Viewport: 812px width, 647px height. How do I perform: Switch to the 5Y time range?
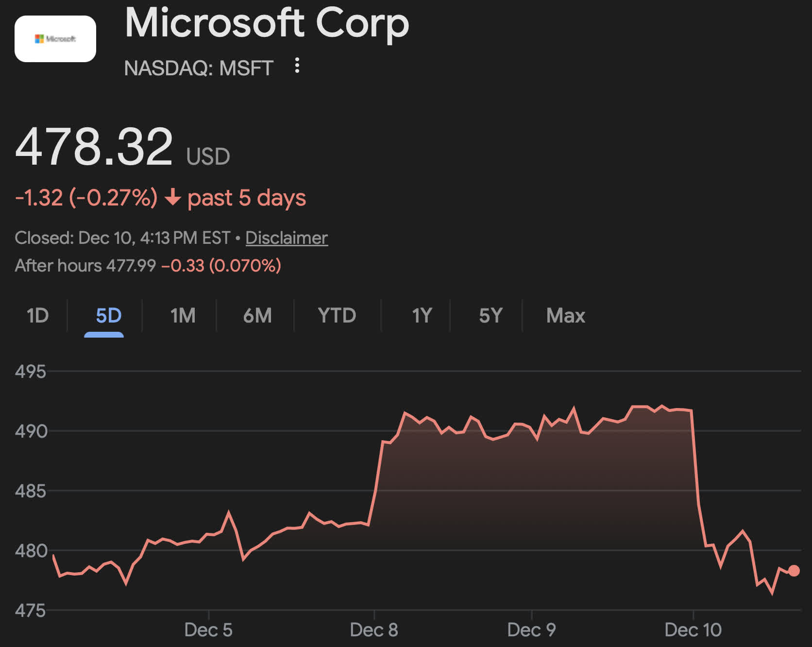[491, 316]
